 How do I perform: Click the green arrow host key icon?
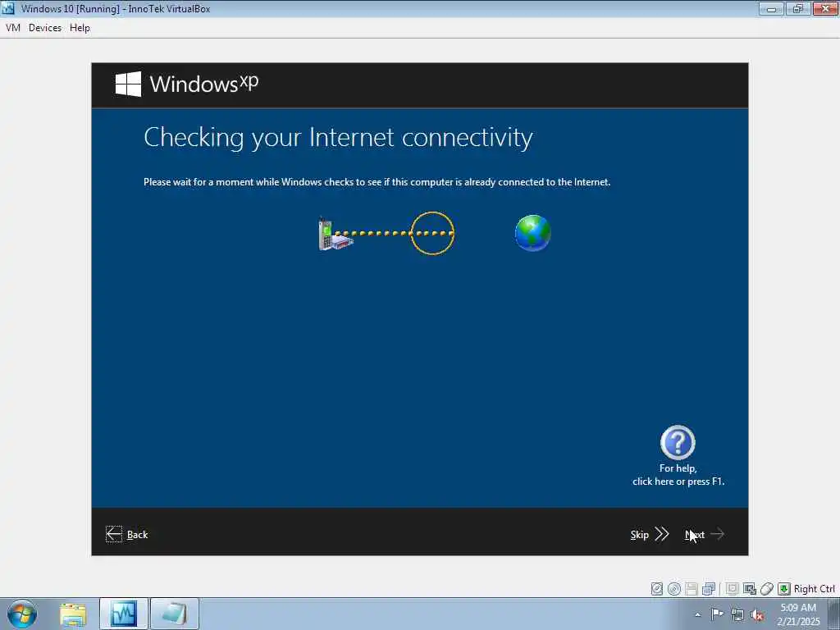[784, 589]
